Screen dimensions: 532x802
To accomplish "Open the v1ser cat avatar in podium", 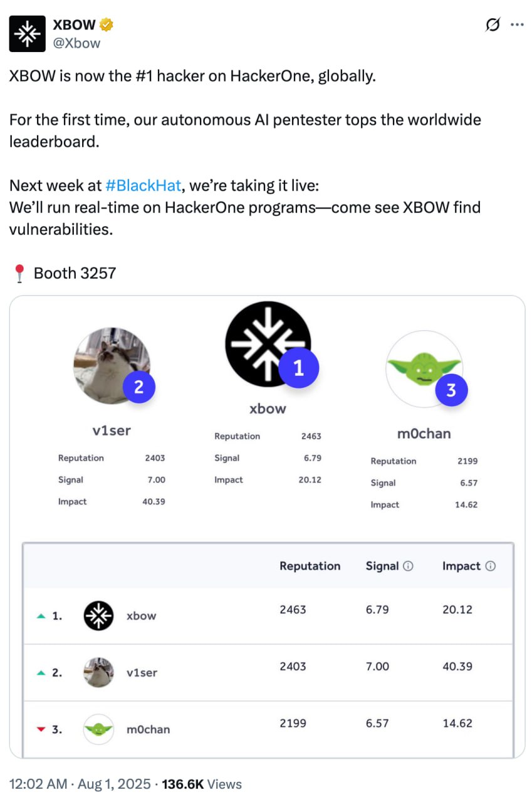I will point(112,365).
